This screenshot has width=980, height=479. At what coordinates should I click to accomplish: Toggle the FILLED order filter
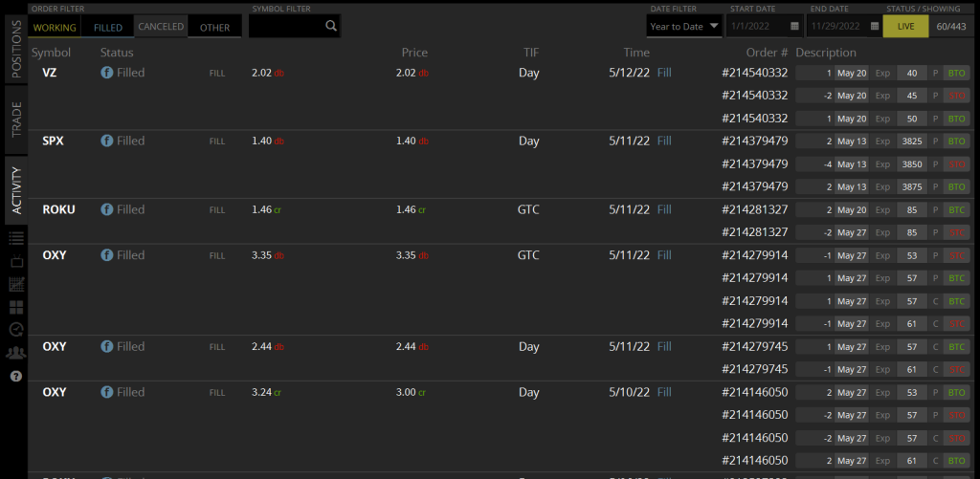pyautogui.click(x=107, y=27)
